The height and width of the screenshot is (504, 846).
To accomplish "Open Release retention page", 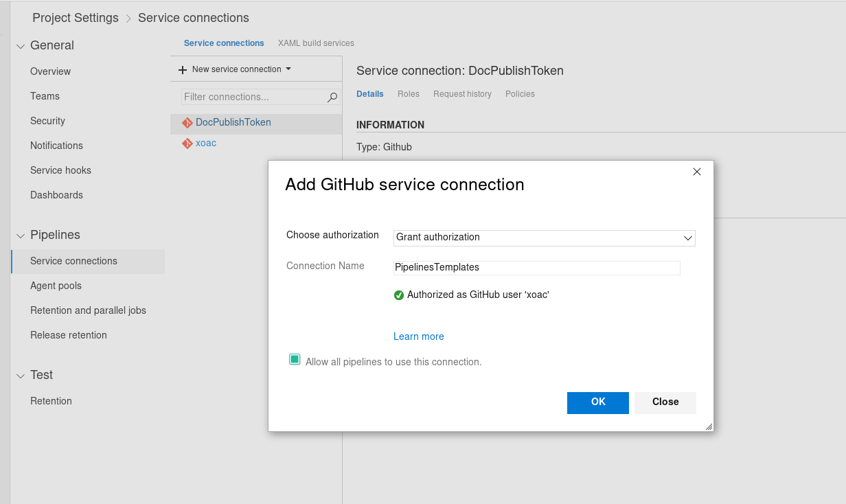I will pos(69,335).
